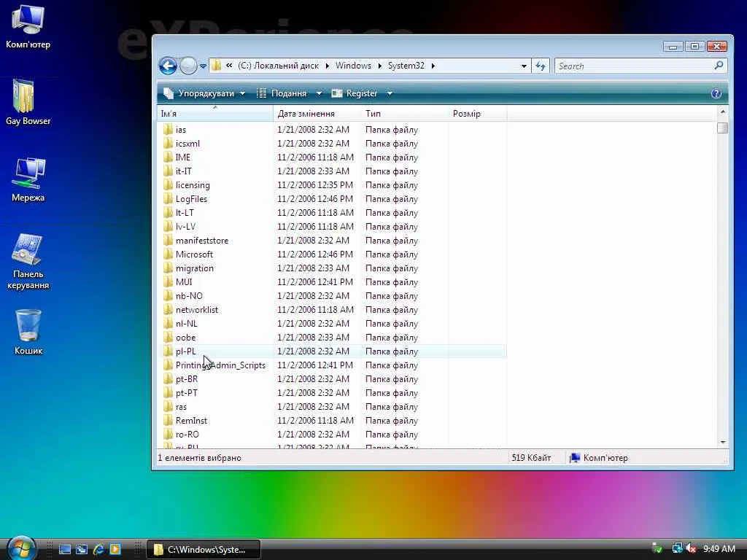Select the oobe folder
This screenshot has width=747, height=560.
(185, 338)
